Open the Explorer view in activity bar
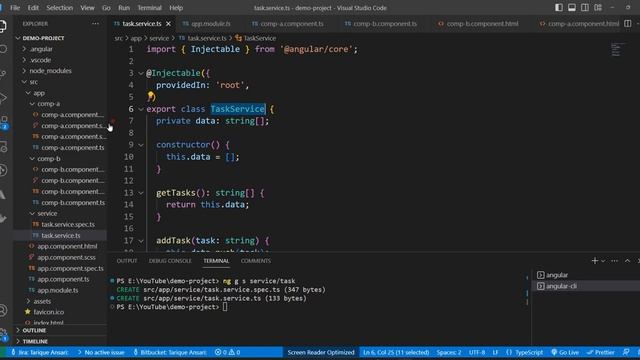The height and width of the screenshot is (360, 640). tap(3, 26)
